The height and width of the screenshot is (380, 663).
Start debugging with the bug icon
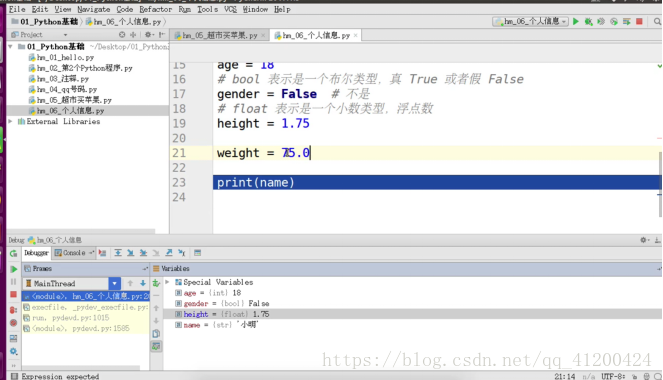[588, 21]
